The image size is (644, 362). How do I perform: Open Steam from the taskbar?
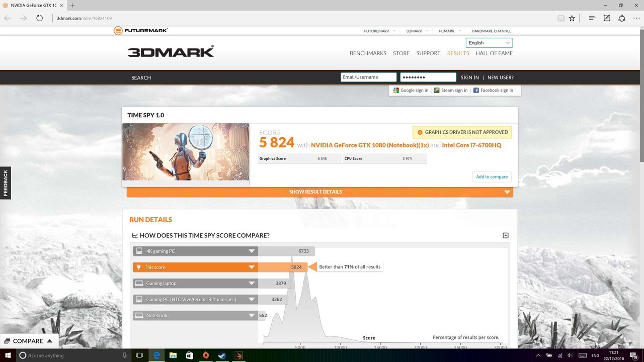pyautogui.click(x=221, y=355)
